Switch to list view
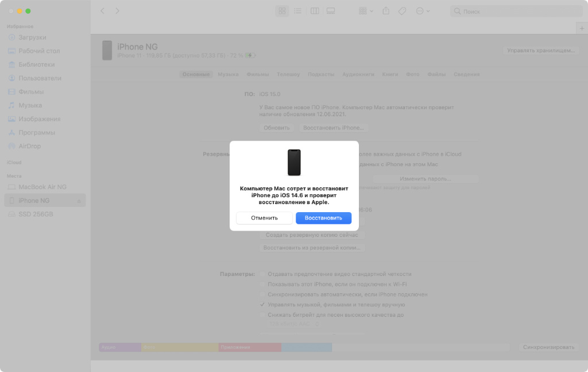The height and width of the screenshot is (372, 588). click(x=298, y=11)
